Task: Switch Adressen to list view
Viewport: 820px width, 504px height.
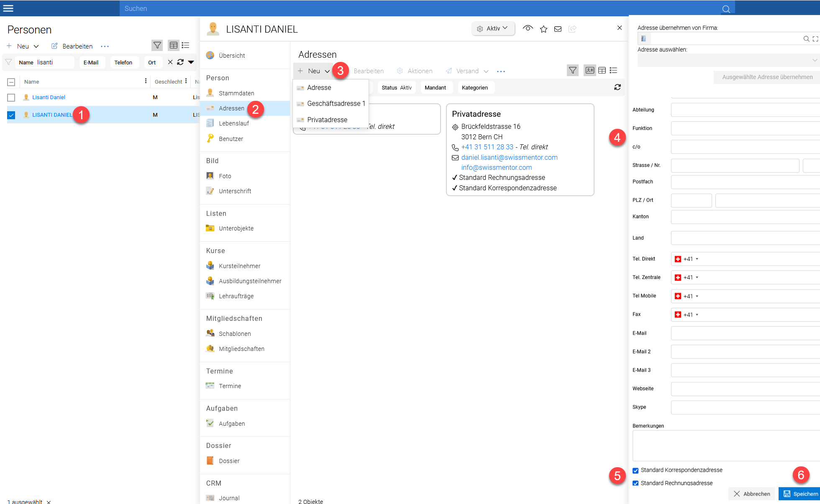Action: (x=614, y=70)
